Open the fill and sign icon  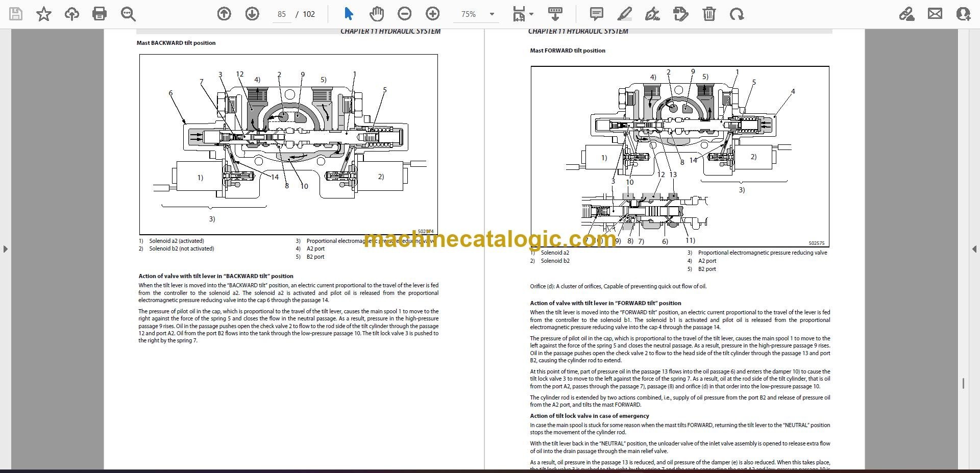pos(906,14)
